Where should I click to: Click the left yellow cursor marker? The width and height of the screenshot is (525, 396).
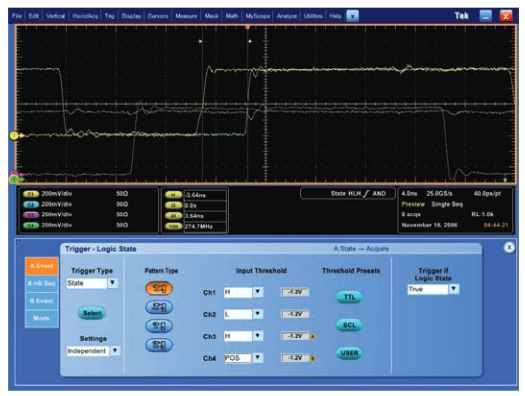coord(201,42)
